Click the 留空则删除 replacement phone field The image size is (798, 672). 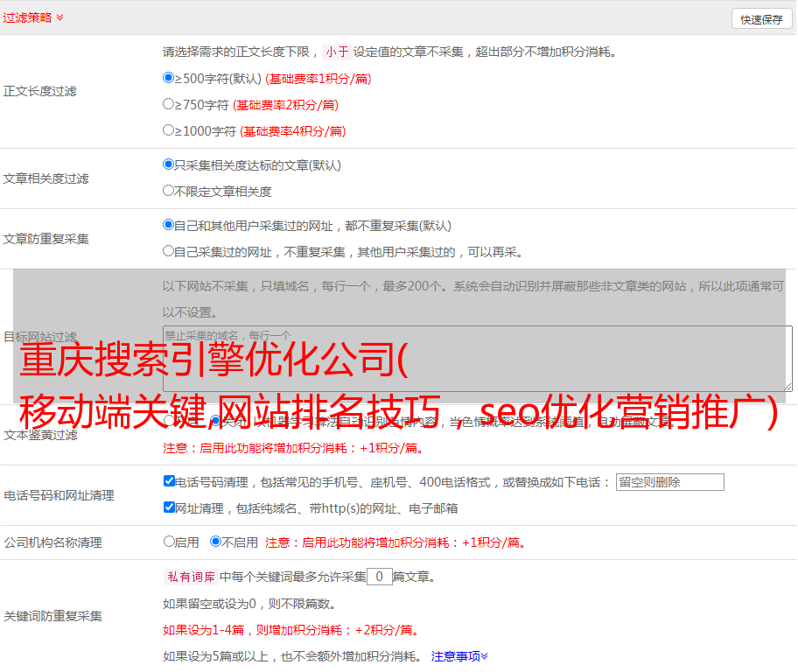click(x=669, y=482)
